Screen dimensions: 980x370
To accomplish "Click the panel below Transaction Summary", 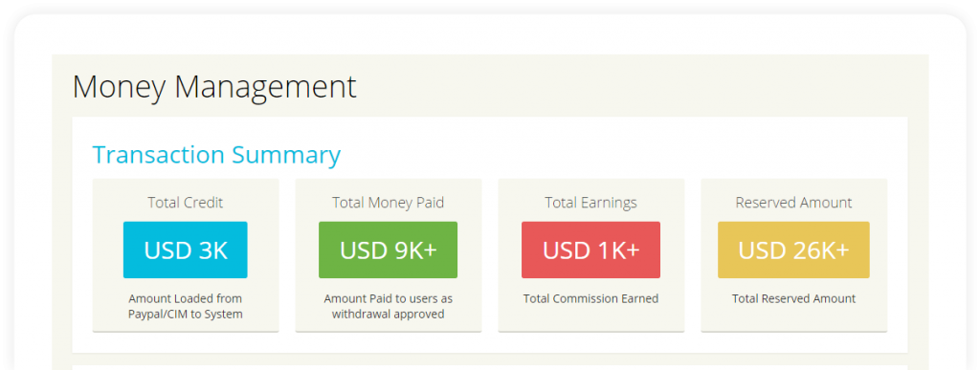I will [x=490, y=367].
